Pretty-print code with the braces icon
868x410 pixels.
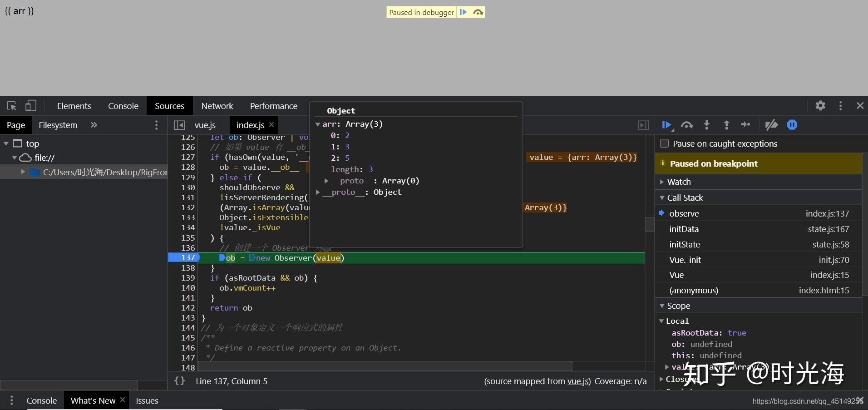[179, 381]
